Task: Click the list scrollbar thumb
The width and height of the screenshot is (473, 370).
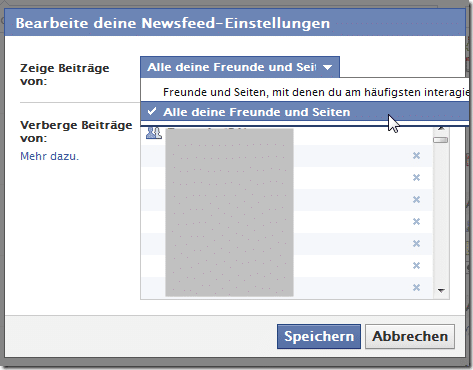Action: (x=441, y=140)
